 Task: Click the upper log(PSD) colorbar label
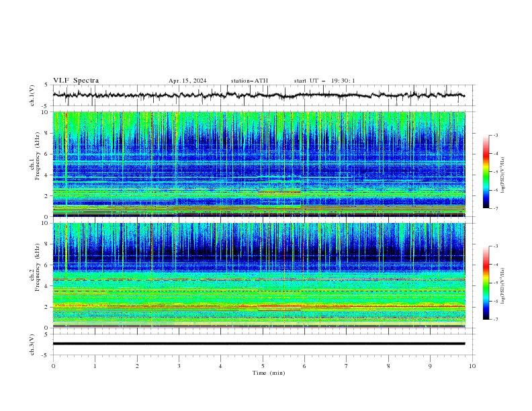(x=502, y=175)
